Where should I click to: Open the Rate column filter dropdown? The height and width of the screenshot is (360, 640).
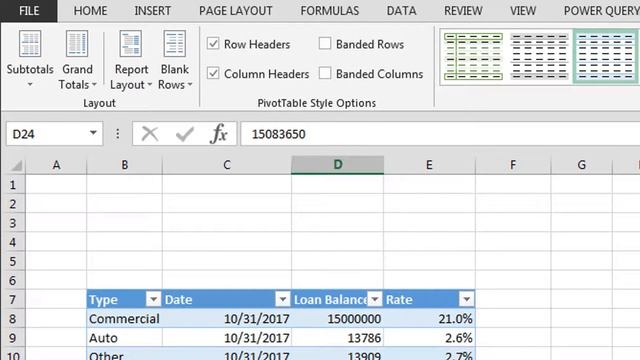[x=467, y=300]
